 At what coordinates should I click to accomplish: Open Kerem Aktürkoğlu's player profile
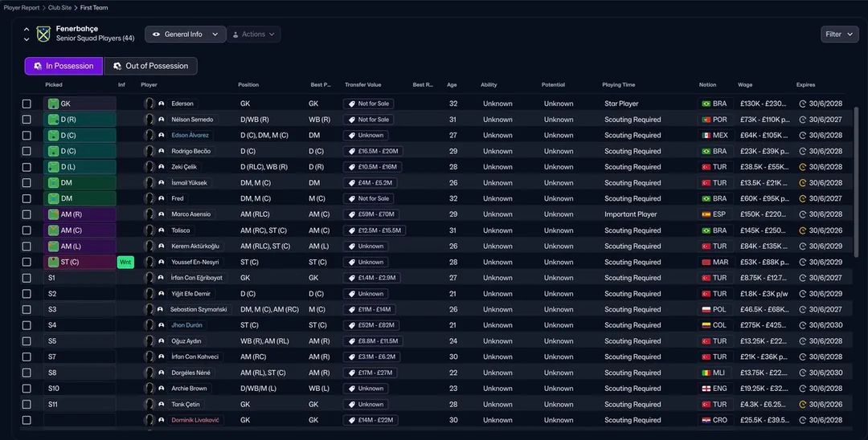pos(194,246)
